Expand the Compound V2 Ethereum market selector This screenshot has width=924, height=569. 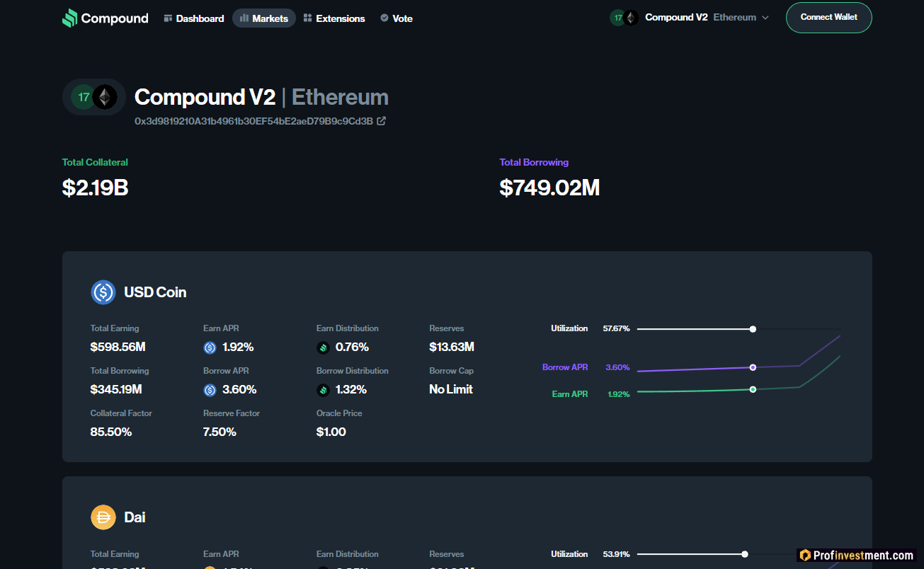[x=690, y=18]
